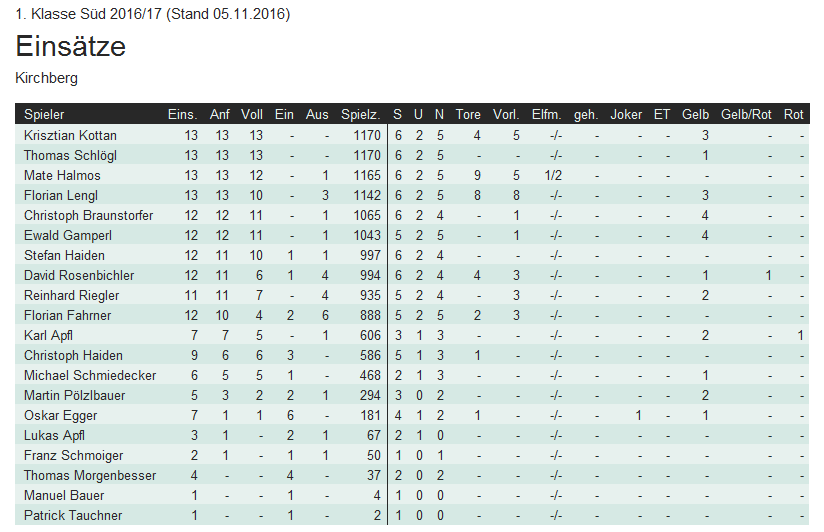Open Florian Lengl's player entry
Viewport: 824px width, 532px height.
[x=62, y=195]
